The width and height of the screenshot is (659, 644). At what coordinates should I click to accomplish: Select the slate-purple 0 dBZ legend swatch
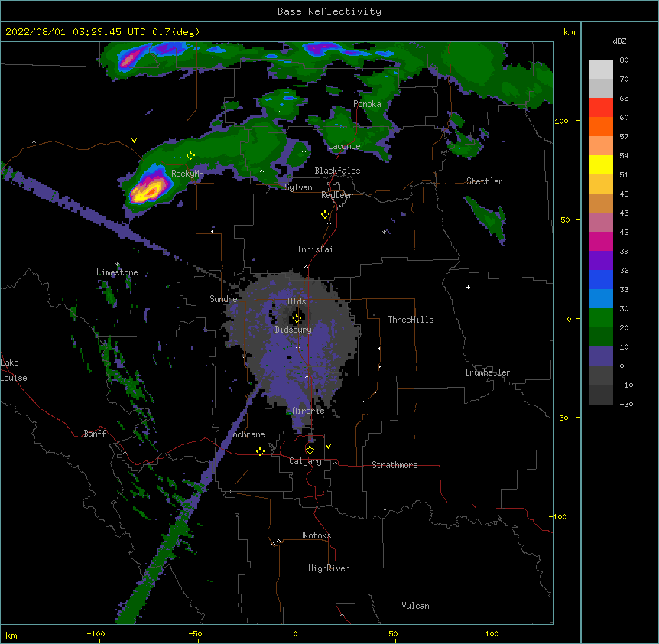click(x=601, y=356)
